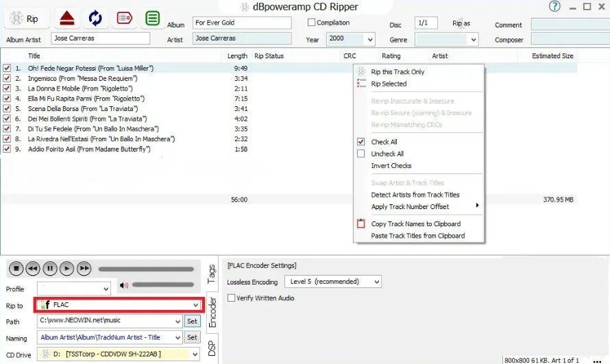Choose Detect Artists from Track Titles
The width and height of the screenshot is (610, 364).
click(415, 195)
